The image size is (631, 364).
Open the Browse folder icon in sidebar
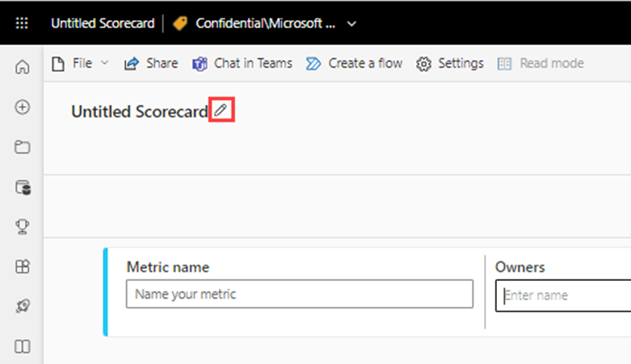(x=23, y=147)
